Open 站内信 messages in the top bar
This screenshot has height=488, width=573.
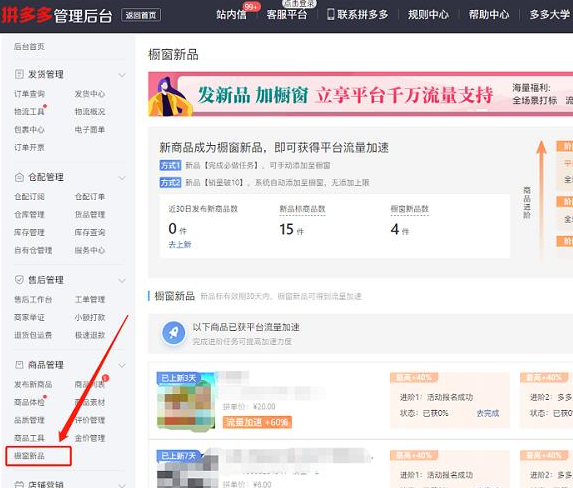click(x=231, y=15)
